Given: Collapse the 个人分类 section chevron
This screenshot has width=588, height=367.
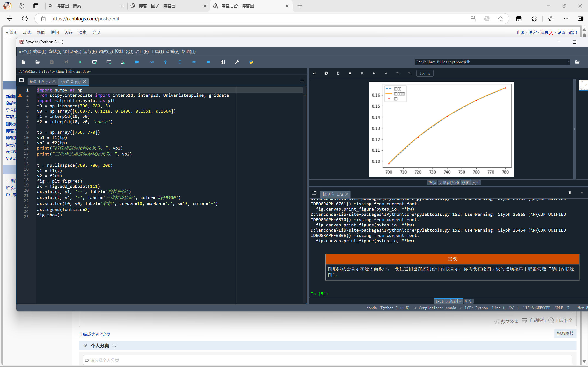Looking at the screenshot, I should click(x=85, y=345).
